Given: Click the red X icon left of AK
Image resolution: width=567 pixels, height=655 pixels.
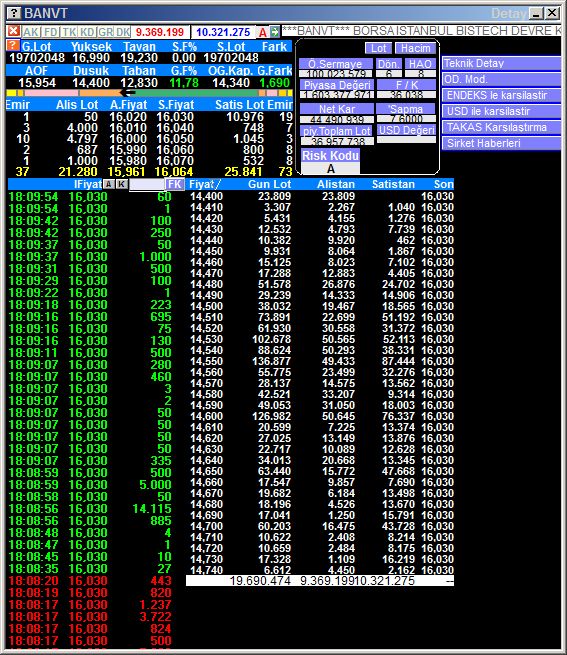Looking at the screenshot, I should [x=13, y=31].
